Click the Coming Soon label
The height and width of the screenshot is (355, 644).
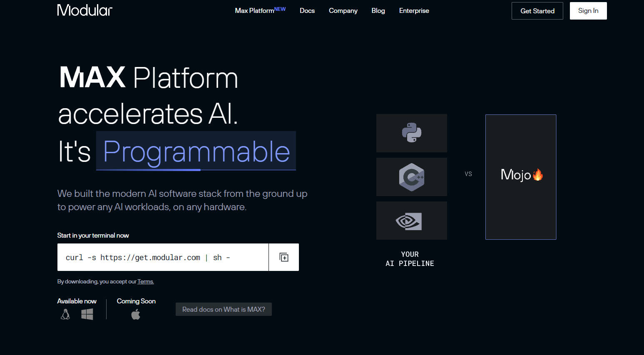click(136, 301)
